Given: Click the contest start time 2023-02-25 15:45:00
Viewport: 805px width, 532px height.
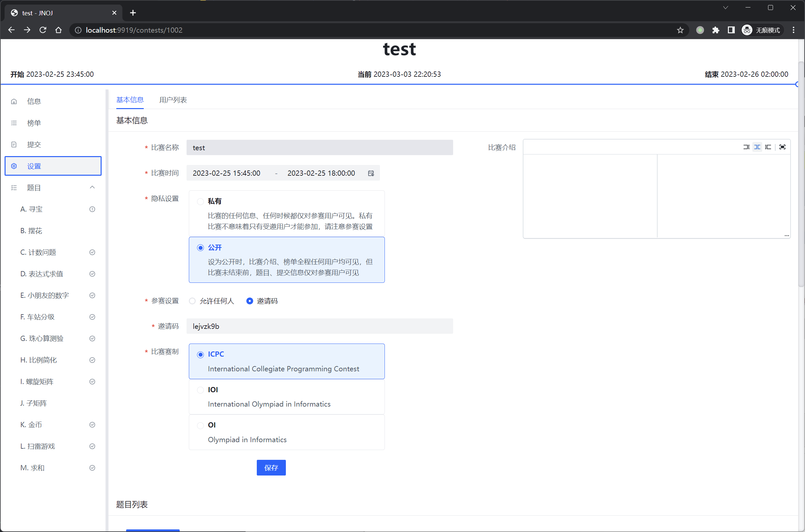Looking at the screenshot, I should [x=226, y=173].
